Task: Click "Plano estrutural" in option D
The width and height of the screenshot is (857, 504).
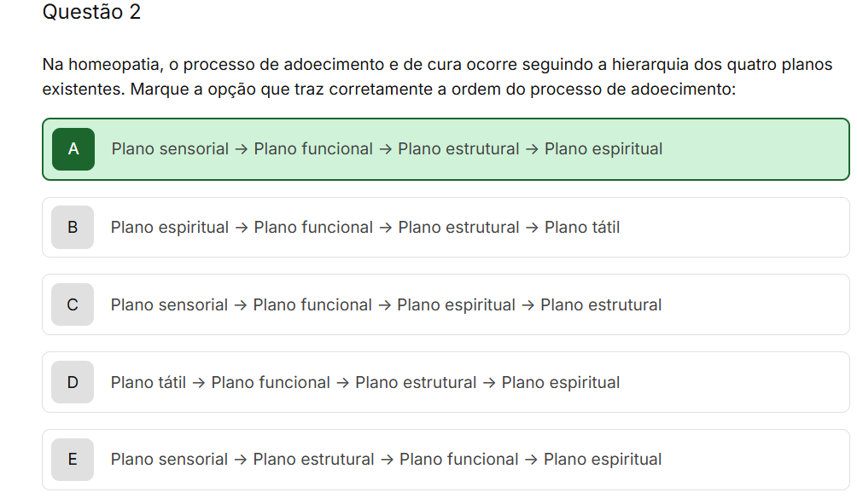Action: (416, 383)
